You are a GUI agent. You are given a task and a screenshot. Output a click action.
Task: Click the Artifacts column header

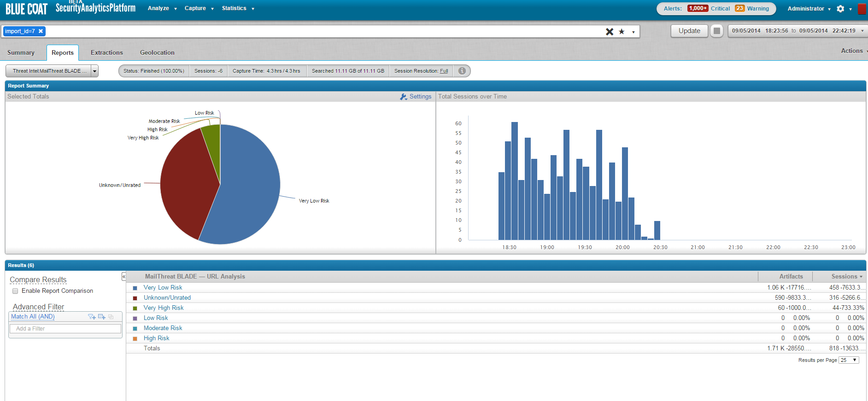pos(791,276)
